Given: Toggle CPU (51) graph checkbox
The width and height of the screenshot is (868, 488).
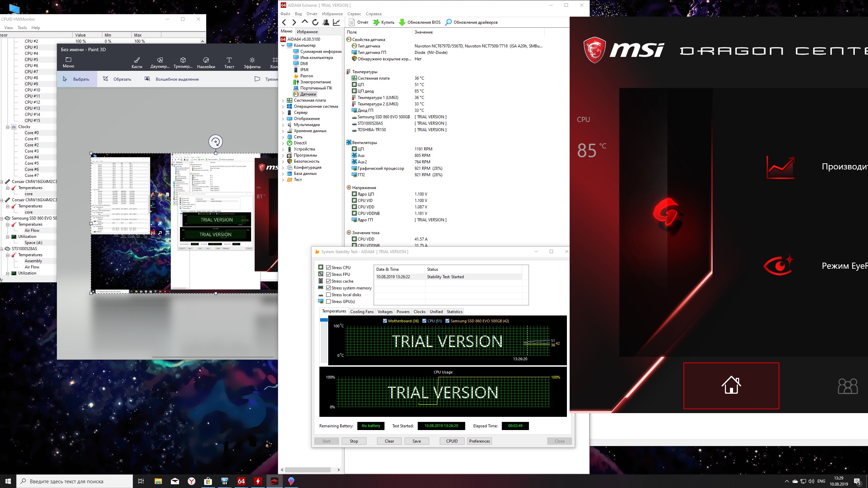Looking at the screenshot, I should (424, 321).
